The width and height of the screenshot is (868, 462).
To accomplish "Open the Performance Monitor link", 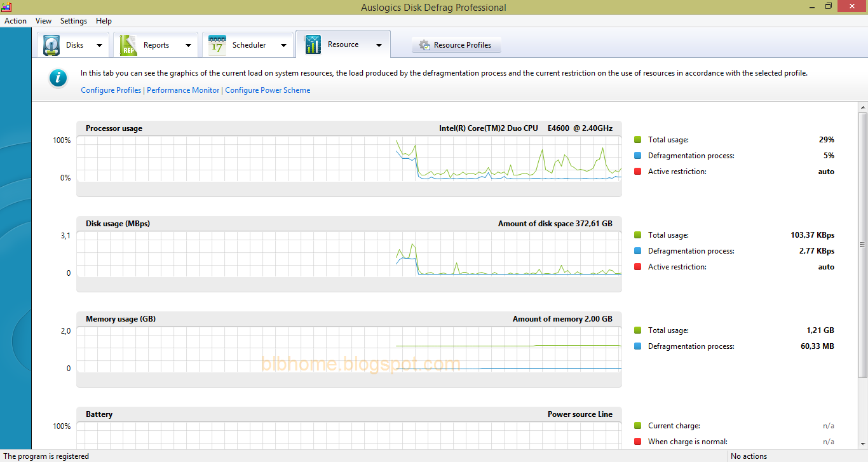I will [x=183, y=90].
